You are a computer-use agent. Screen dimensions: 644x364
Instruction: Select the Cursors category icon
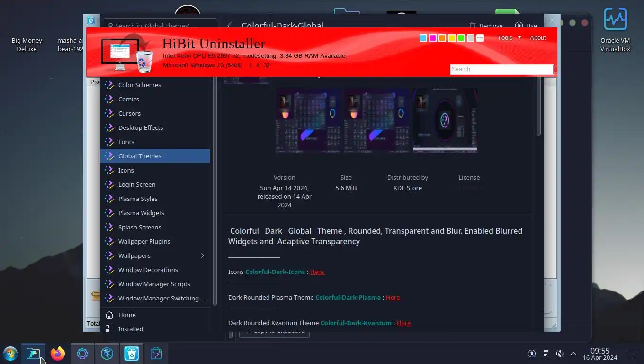[109, 113]
